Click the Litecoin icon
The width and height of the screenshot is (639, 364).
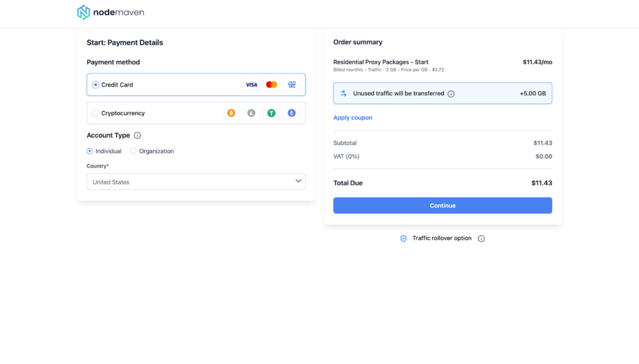(251, 113)
